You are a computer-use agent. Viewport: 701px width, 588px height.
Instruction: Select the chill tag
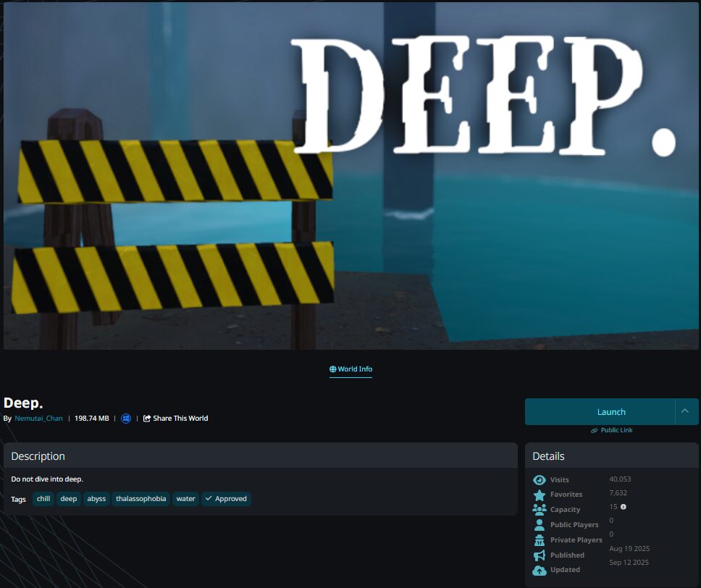tap(43, 499)
